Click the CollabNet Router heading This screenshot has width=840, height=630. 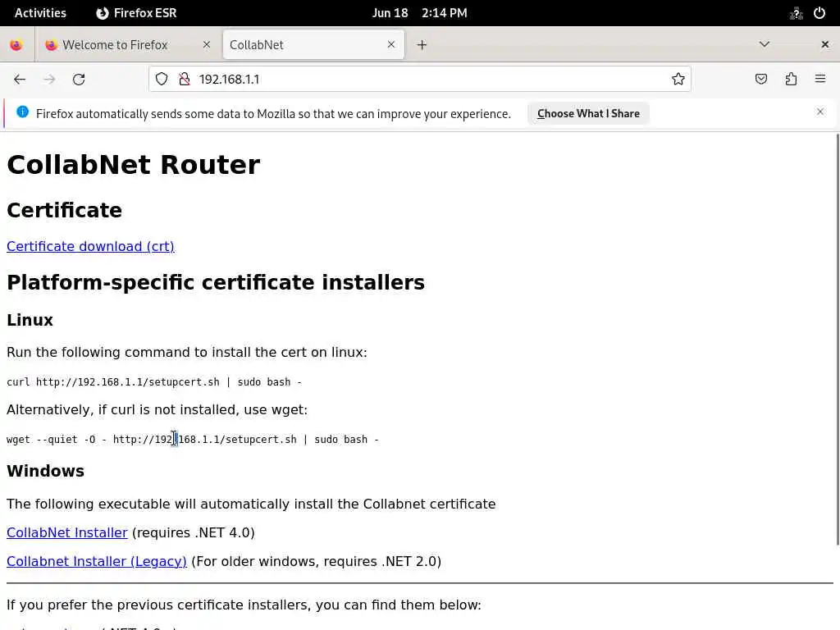click(x=134, y=164)
